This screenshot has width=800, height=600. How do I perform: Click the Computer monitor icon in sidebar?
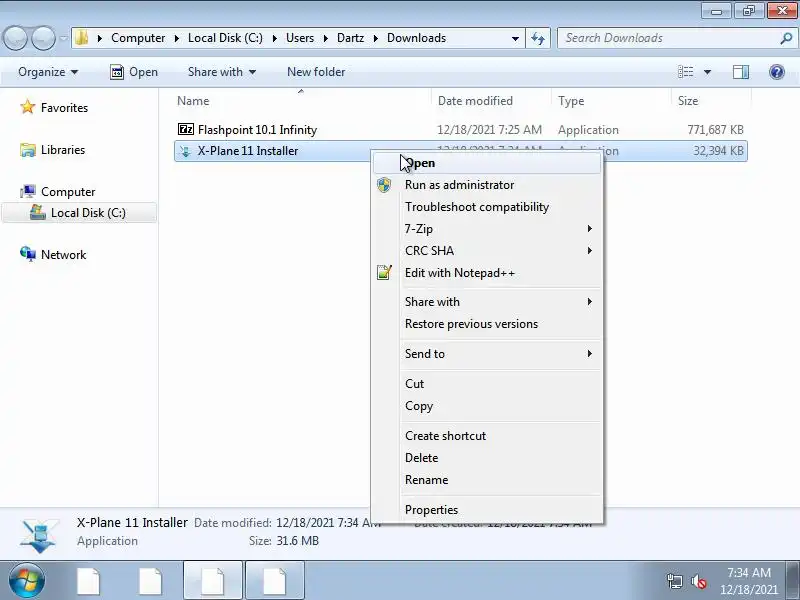pyautogui.click(x=28, y=192)
